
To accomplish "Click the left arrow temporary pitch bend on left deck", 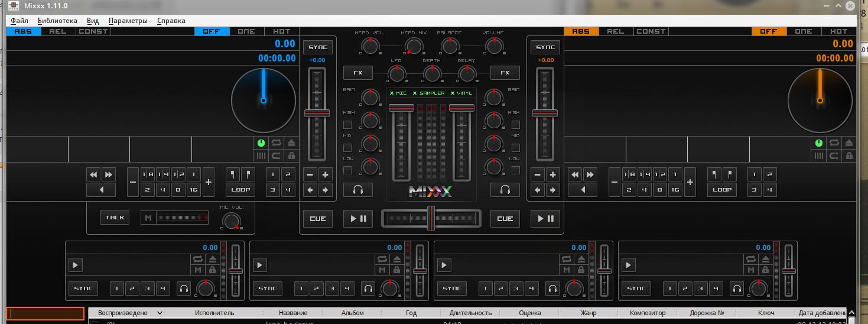I will pyautogui.click(x=310, y=190).
